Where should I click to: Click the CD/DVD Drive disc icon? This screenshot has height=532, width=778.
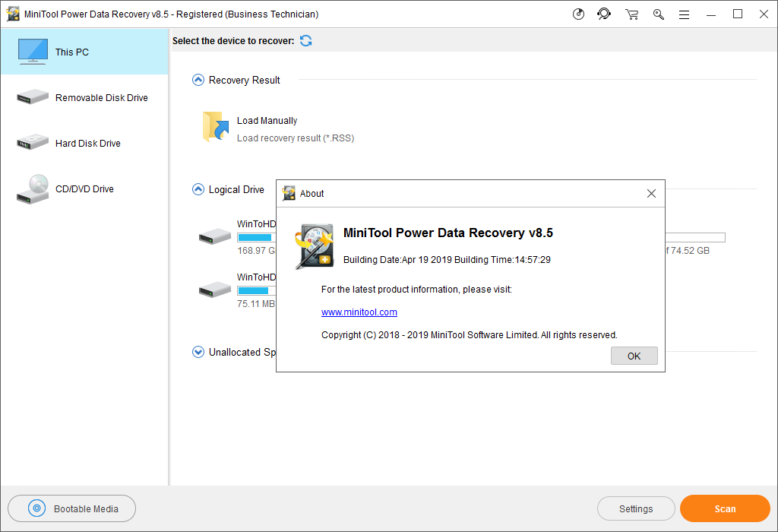click(33, 189)
